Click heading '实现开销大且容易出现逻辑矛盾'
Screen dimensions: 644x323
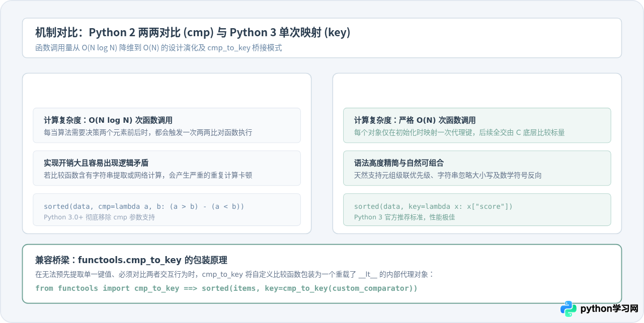tap(96, 163)
